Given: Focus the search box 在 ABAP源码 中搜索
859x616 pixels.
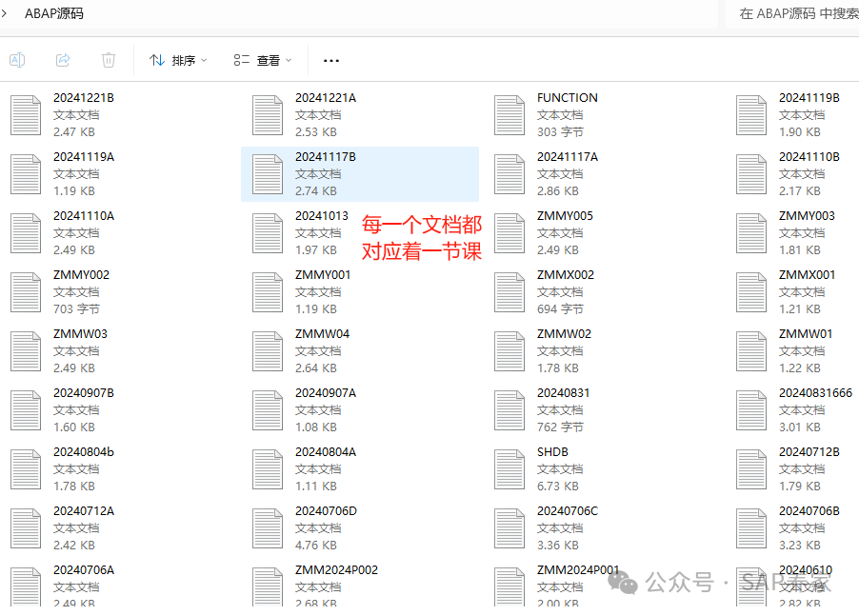Looking at the screenshot, I should (x=793, y=13).
